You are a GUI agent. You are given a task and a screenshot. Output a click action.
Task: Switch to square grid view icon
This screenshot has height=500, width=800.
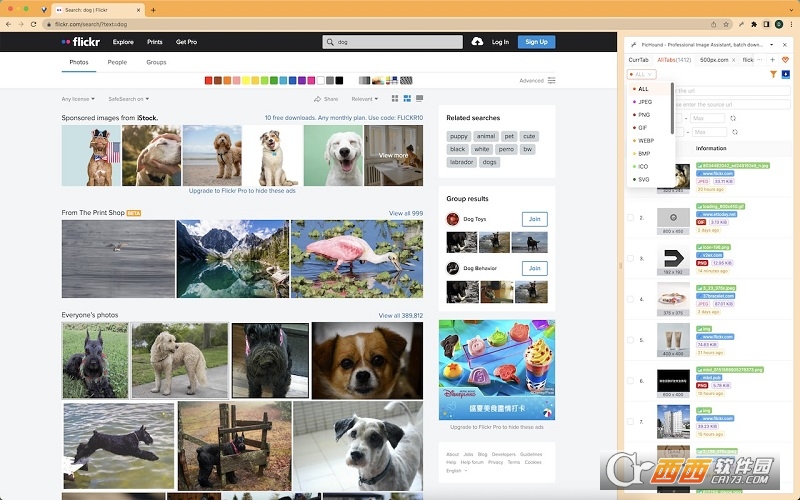(395, 98)
